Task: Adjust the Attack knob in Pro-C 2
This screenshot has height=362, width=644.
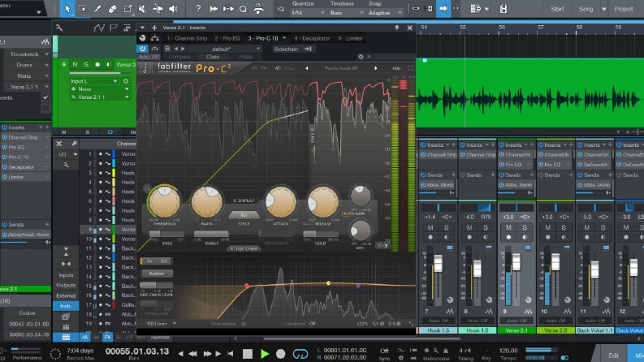Action: pyautogui.click(x=281, y=201)
